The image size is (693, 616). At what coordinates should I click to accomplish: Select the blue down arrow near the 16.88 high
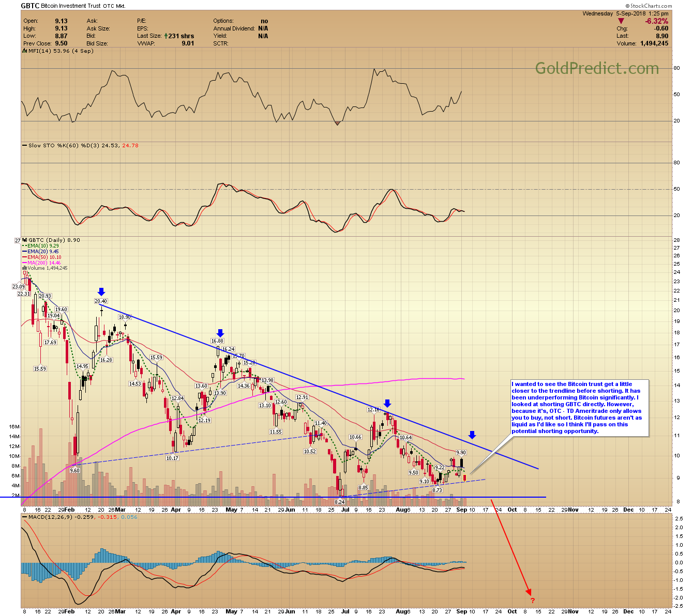tap(220, 333)
